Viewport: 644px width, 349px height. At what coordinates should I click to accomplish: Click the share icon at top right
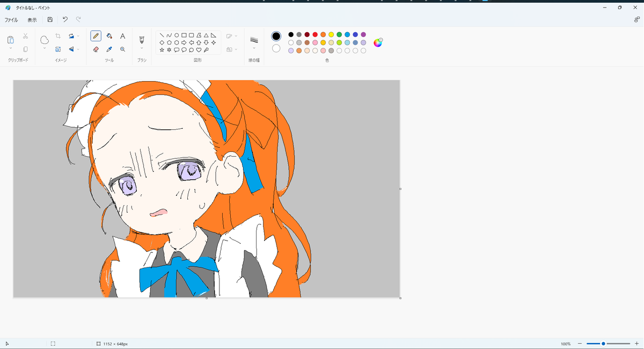(x=636, y=19)
